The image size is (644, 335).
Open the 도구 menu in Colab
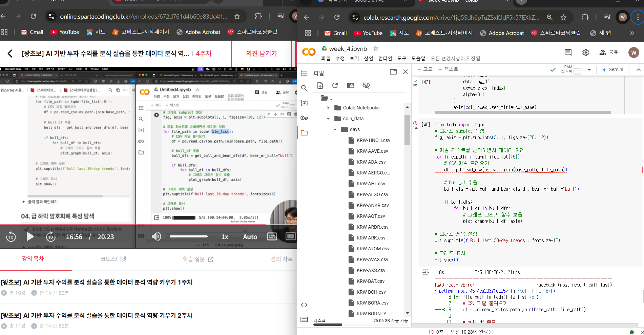[x=402, y=58]
